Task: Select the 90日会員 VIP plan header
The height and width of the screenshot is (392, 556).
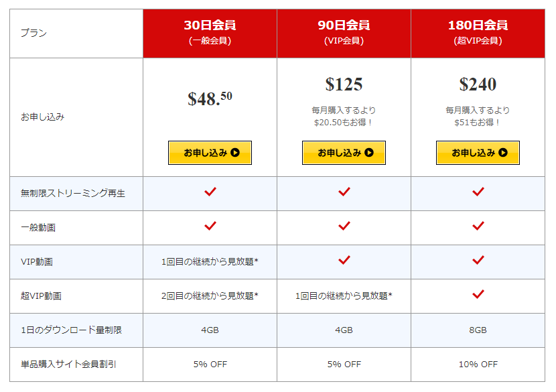Action: 344,32
